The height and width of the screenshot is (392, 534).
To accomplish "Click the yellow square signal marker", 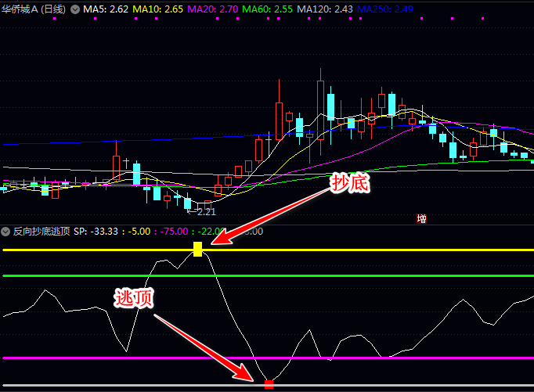I will [197, 249].
